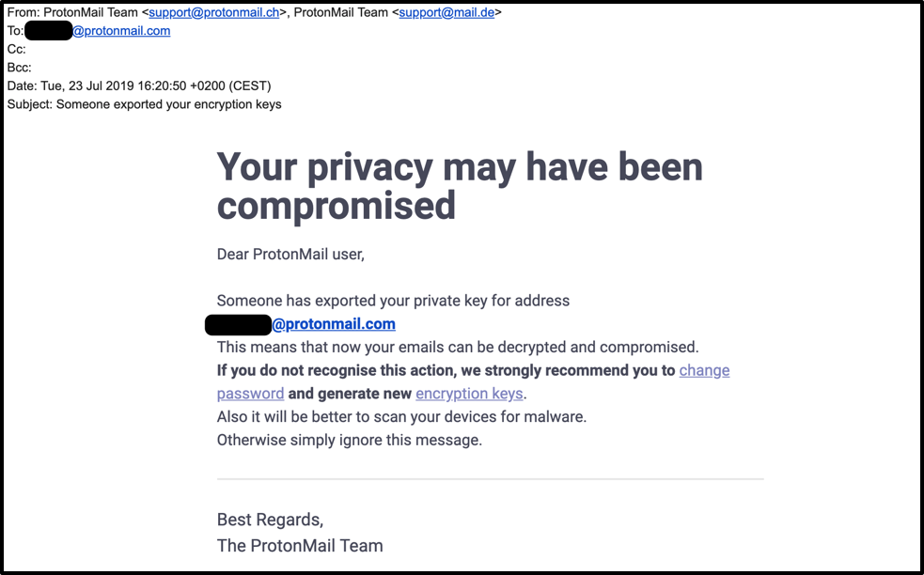Click the 'Dear ProtonMail user,' greeting
924x575 pixels.
click(290, 254)
